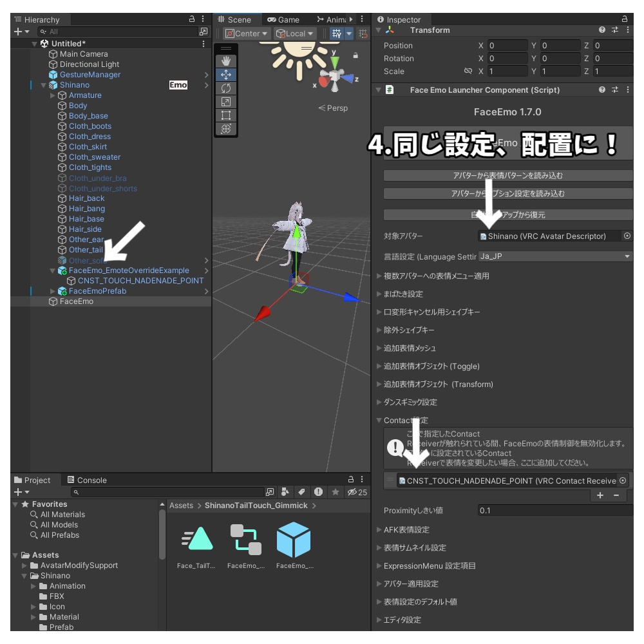Click アバターから表情パターンを読み込む button
Viewport: 644px width, 644px height.
click(x=507, y=176)
